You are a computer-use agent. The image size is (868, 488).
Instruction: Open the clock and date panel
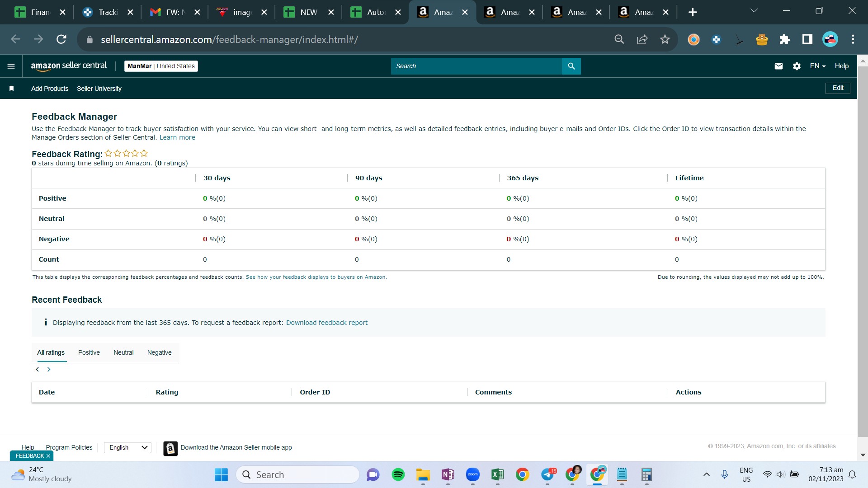coord(826,474)
